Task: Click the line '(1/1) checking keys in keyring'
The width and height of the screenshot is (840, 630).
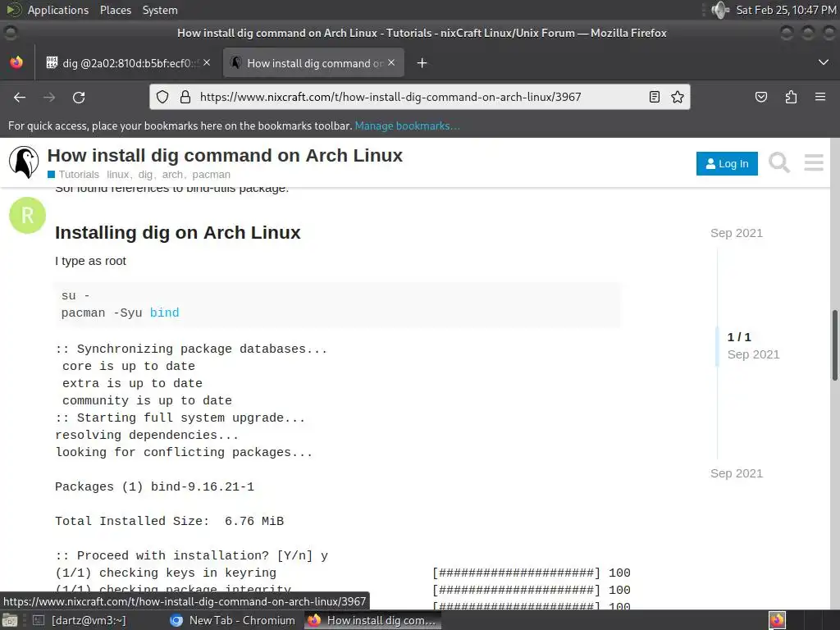Action: tap(166, 573)
